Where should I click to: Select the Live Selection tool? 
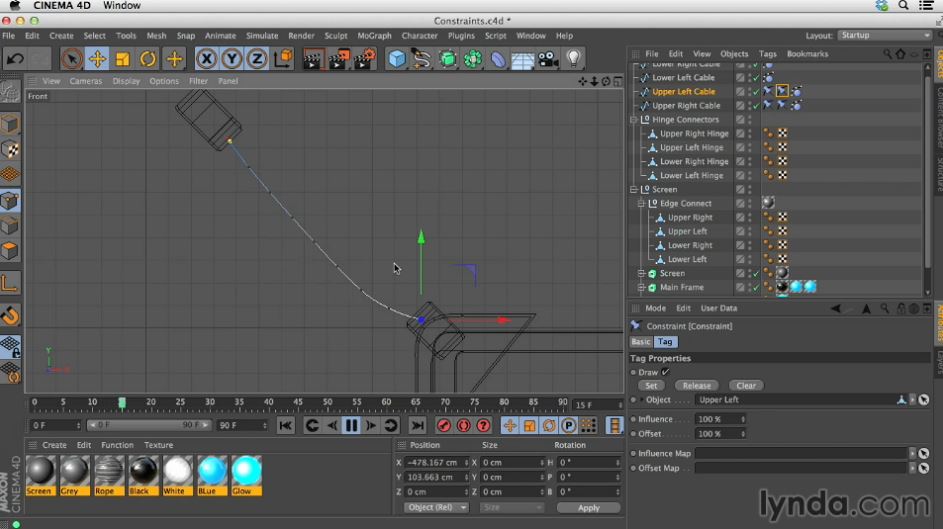tap(72, 59)
